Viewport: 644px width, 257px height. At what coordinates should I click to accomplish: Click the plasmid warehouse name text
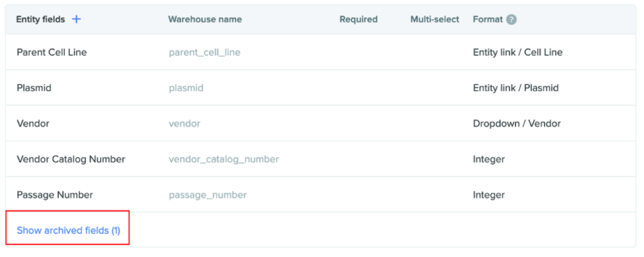pyautogui.click(x=186, y=88)
